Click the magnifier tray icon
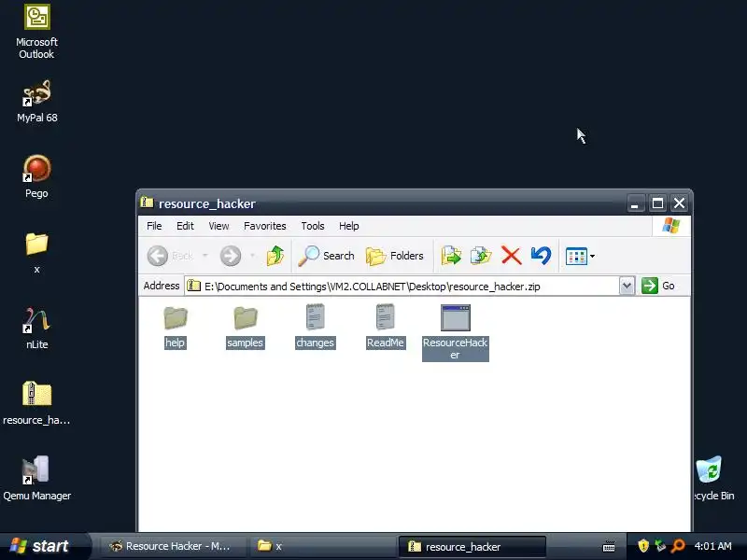The image size is (747, 560). pos(678,546)
